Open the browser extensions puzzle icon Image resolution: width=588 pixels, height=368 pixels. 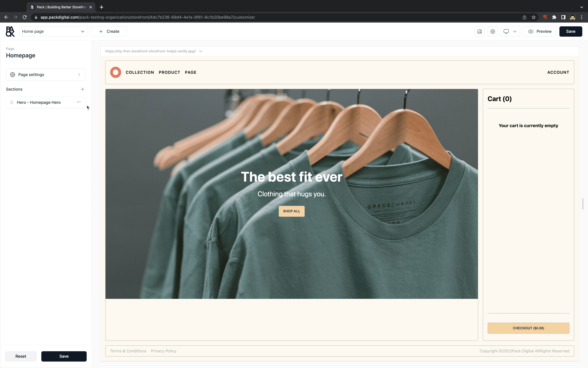point(554,17)
